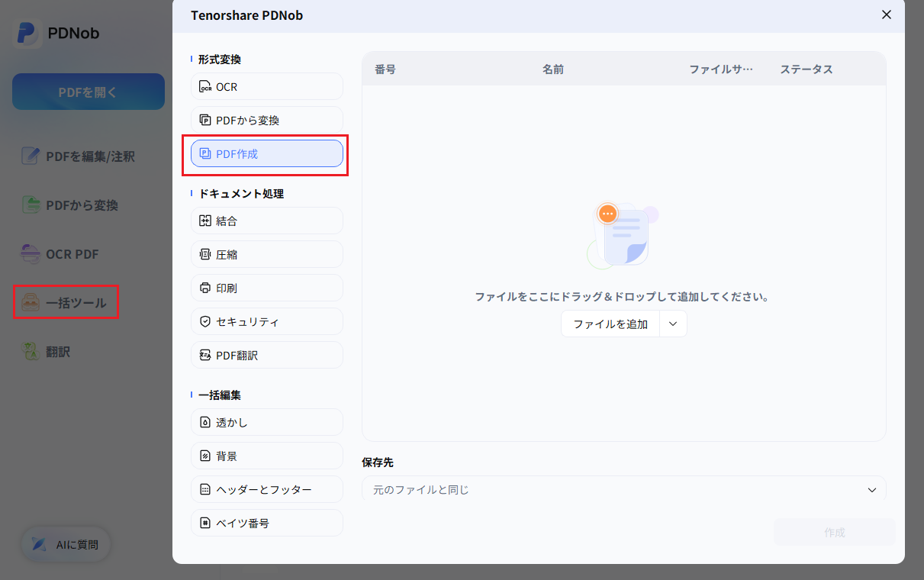This screenshot has height=580, width=924.
Task: Click the ドキュメント処理 section heading
Action: click(241, 194)
